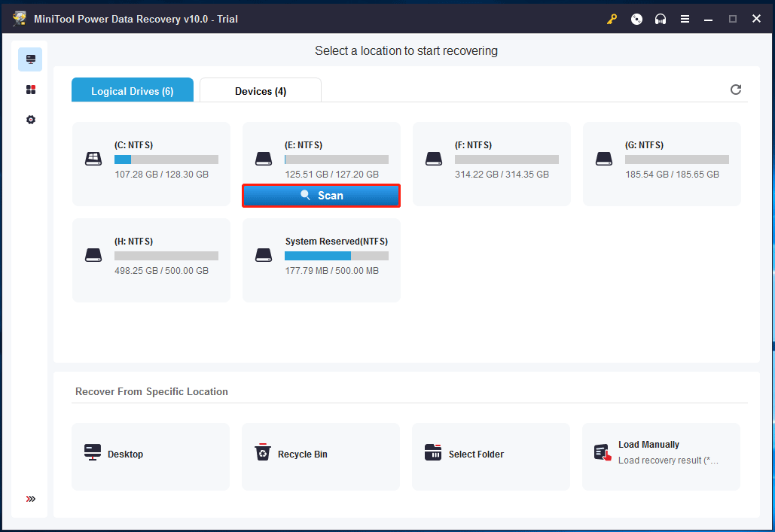This screenshot has height=532, width=775.
Task: Minimize the MiniTool window
Action: point(708,20)
